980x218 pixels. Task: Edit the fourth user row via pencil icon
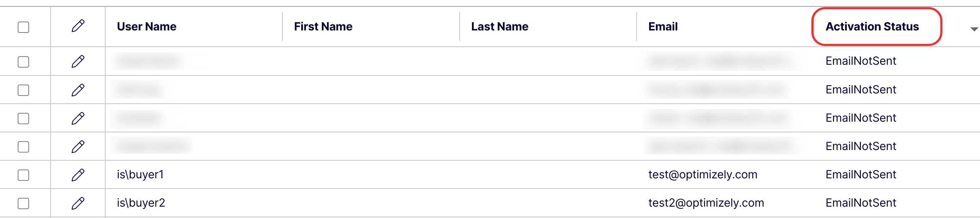pyautogui.click(x=78, y=147)
